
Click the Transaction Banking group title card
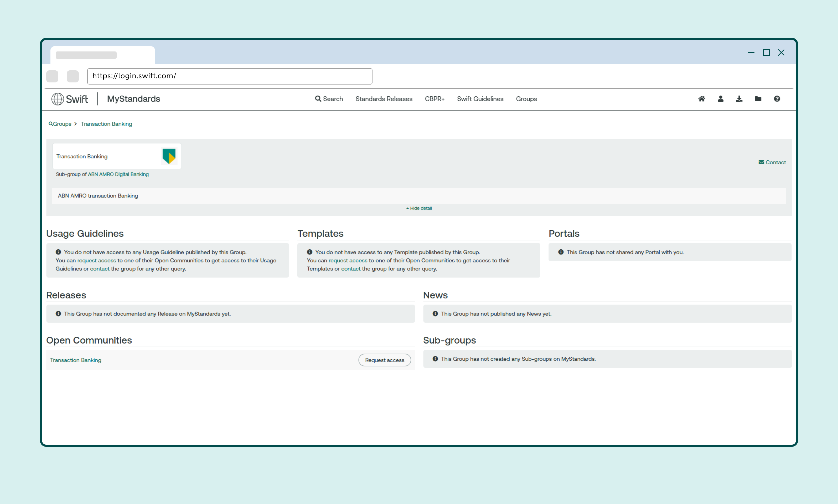tap(117, 156)
